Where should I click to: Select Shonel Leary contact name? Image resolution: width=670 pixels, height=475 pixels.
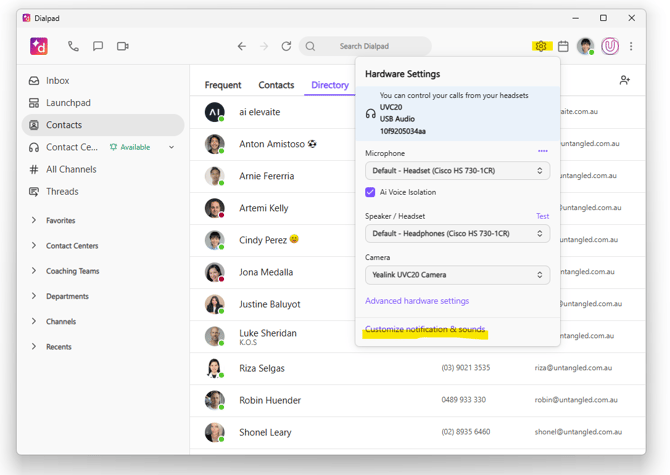tap(265, 432)
